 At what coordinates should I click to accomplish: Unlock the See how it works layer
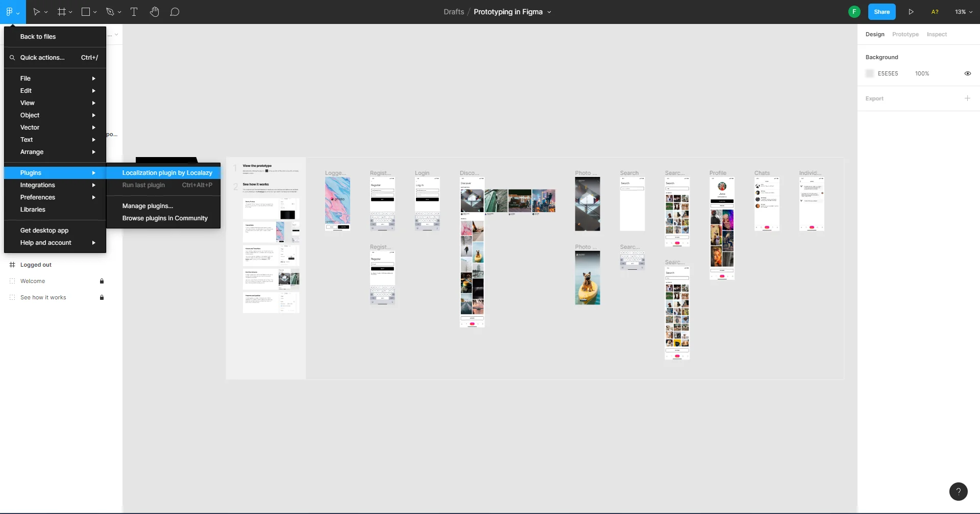(x=102, y=297)
